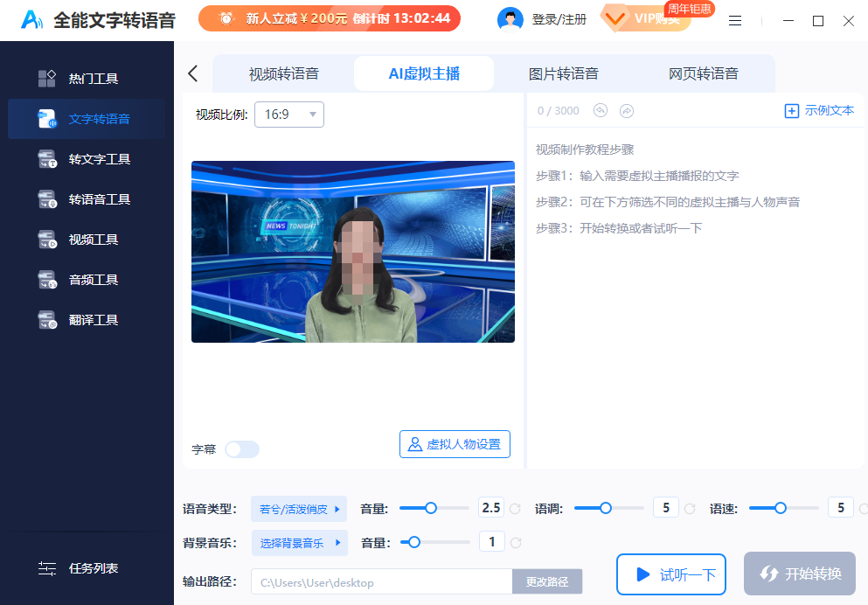868x605 pixels.
Task: Click the redo icon above the text area
Action: click(x=624, y=110)
